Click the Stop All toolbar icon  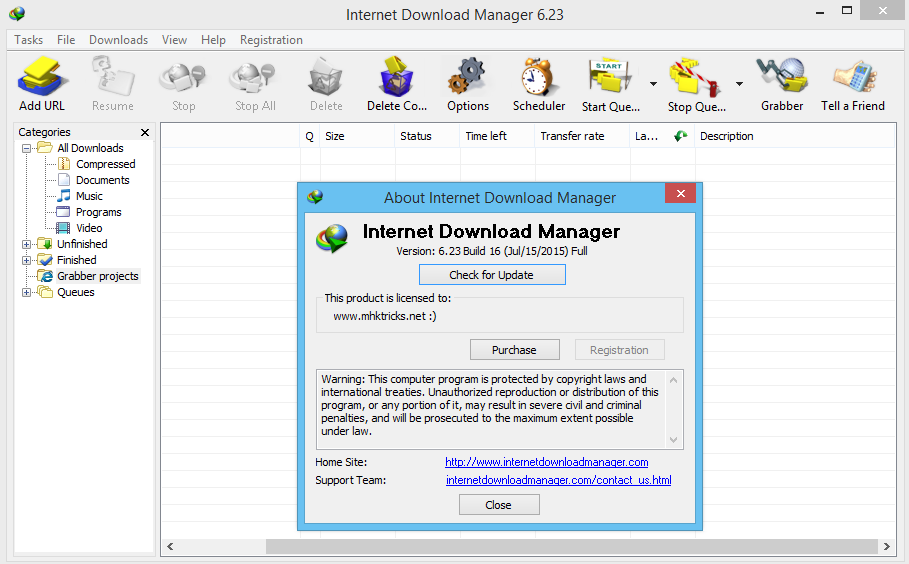click(x=254, y=78)
